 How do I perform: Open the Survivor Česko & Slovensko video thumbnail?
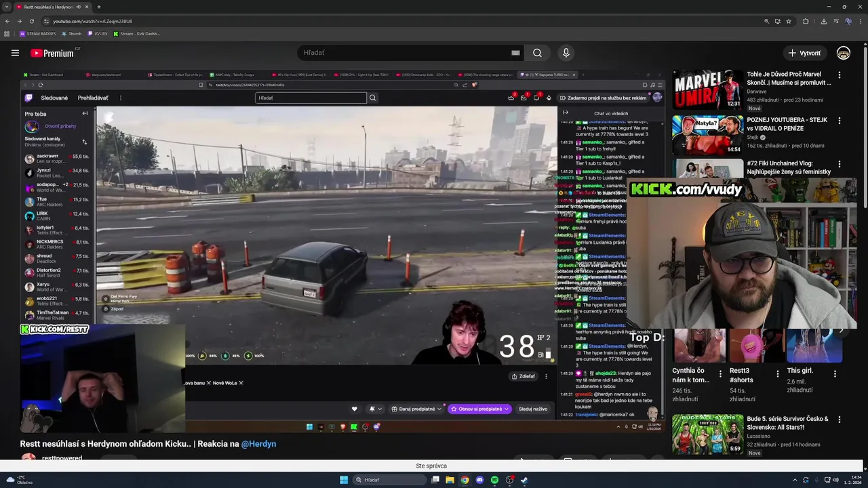(x=707, y=434)
